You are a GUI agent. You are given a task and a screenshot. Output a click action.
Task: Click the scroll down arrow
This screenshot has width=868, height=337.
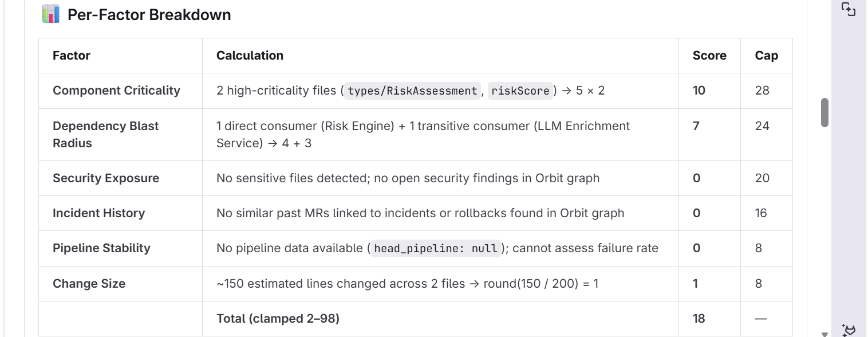point(824,334)
